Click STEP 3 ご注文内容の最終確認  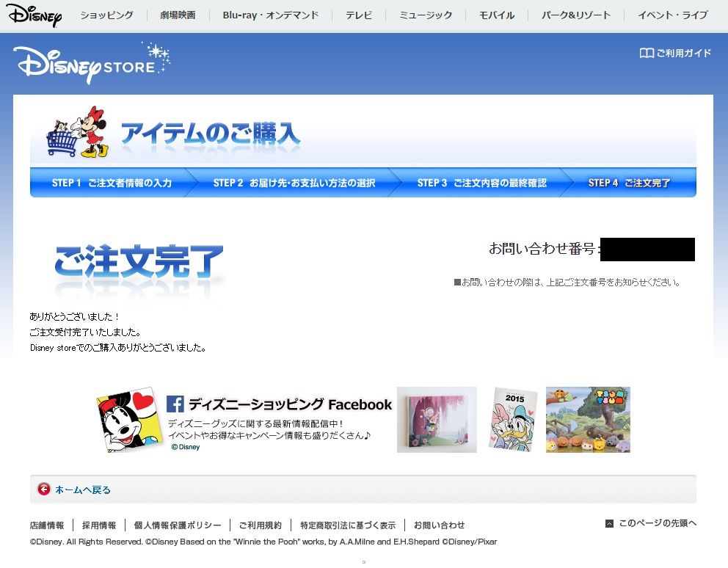click(x=481, y=183)
